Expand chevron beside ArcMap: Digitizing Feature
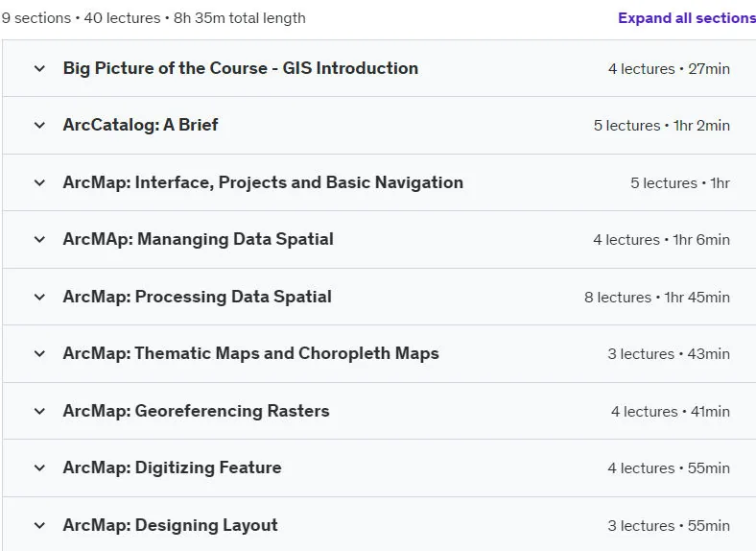Viewport: 756px width, 551px height. 39,467
